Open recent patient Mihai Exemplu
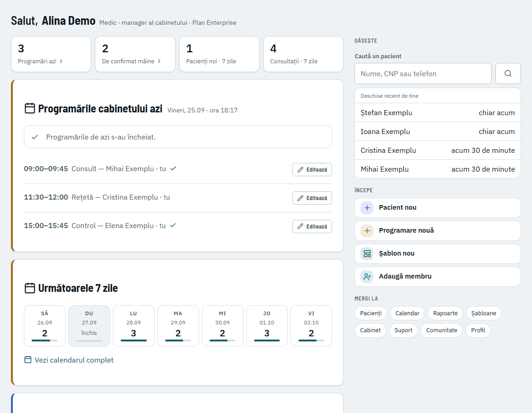532x413 pixels. 438,169
